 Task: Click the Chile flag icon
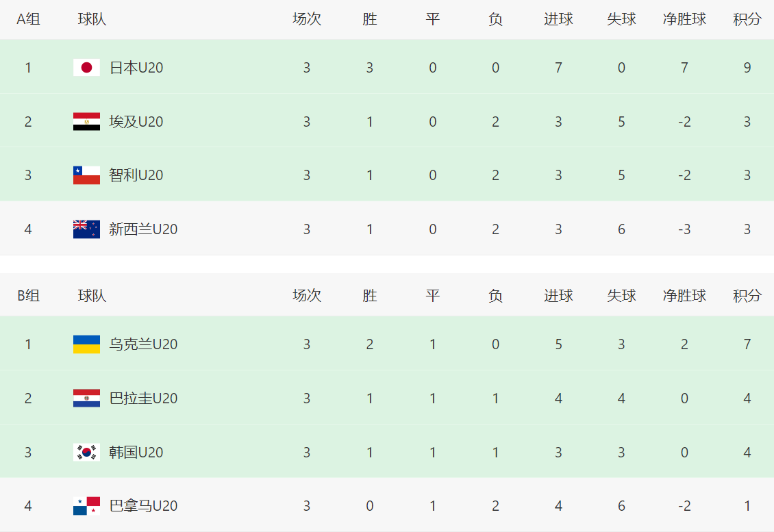pos(86,175)
